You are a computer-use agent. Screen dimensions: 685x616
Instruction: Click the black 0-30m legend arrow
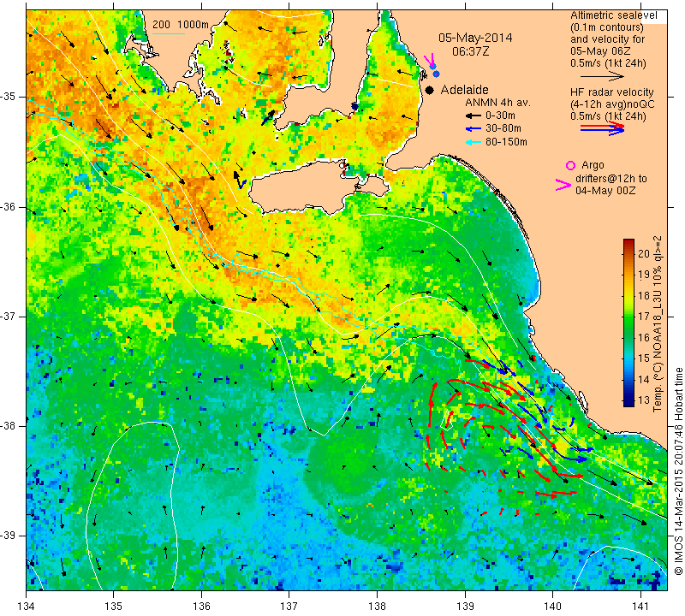tap(473, 116)
